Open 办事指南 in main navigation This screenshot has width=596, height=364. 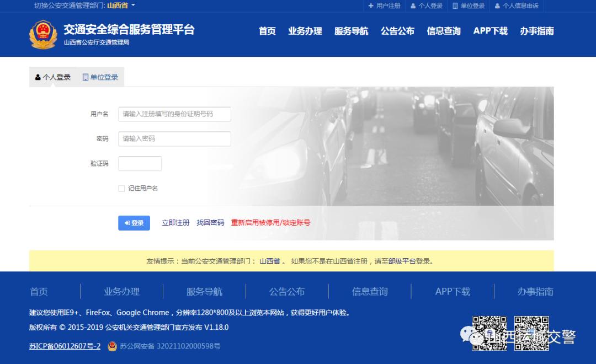pyautogui.click(x=537, y=31)
